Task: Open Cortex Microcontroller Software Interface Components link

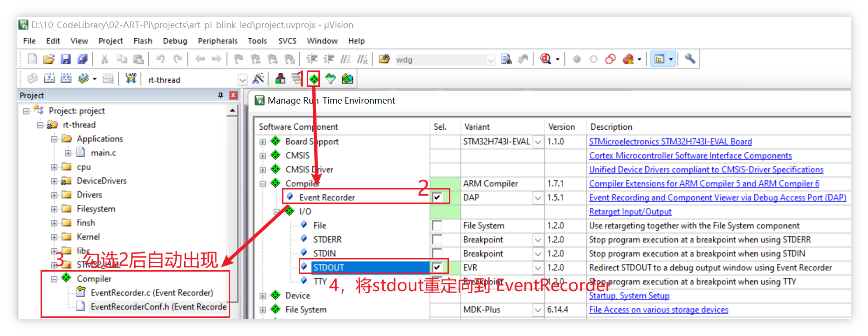Action: click(x=690, y=155)
